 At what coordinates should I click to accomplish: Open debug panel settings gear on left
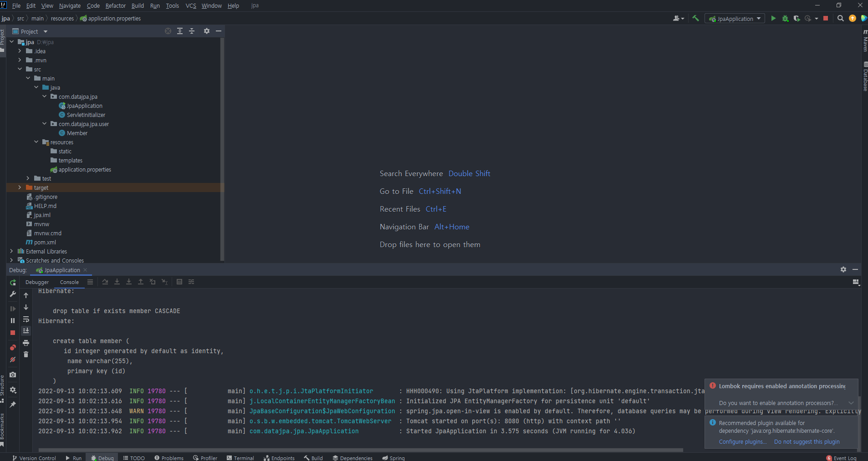pyautogui.click(x=13, y=390)
